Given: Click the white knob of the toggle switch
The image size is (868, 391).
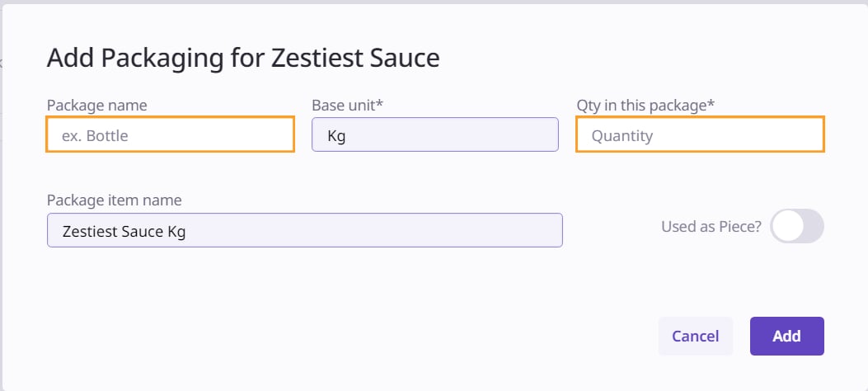Looking at the screenshot, I should (x=786, y=226).
